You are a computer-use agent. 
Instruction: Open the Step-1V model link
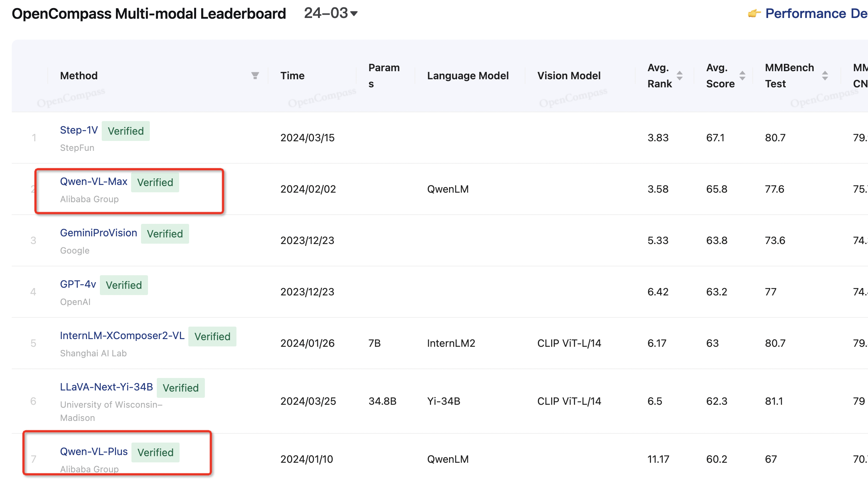[79, 130]
